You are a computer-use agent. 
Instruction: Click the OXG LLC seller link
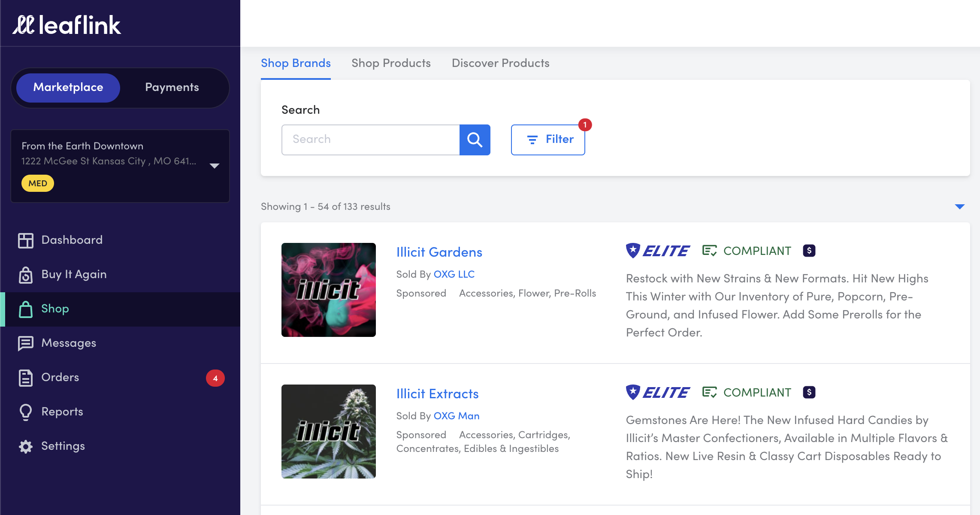454,274
